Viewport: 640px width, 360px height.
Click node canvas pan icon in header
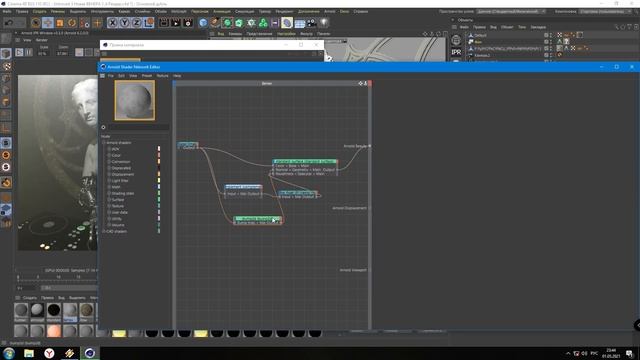[x=360, y=83]
